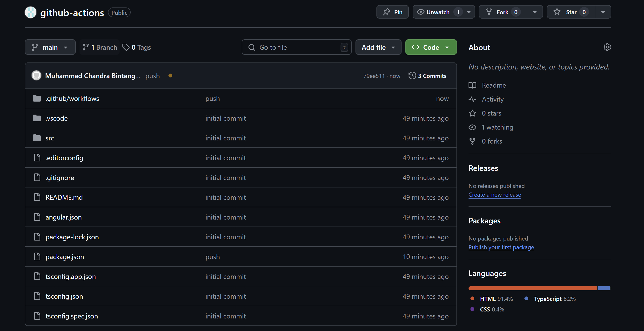
Task: Open Muhammad Chandra Bintang author link
Action: click(x=93, y=76)
